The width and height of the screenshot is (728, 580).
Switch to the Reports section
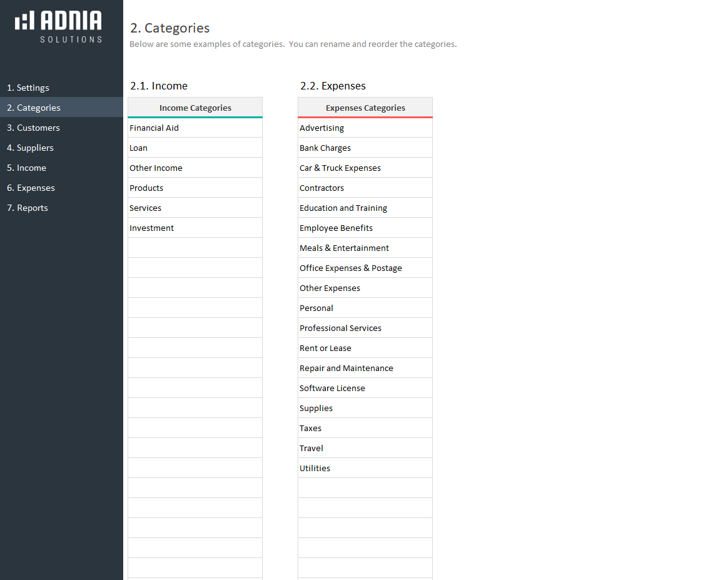coord(28,208)
